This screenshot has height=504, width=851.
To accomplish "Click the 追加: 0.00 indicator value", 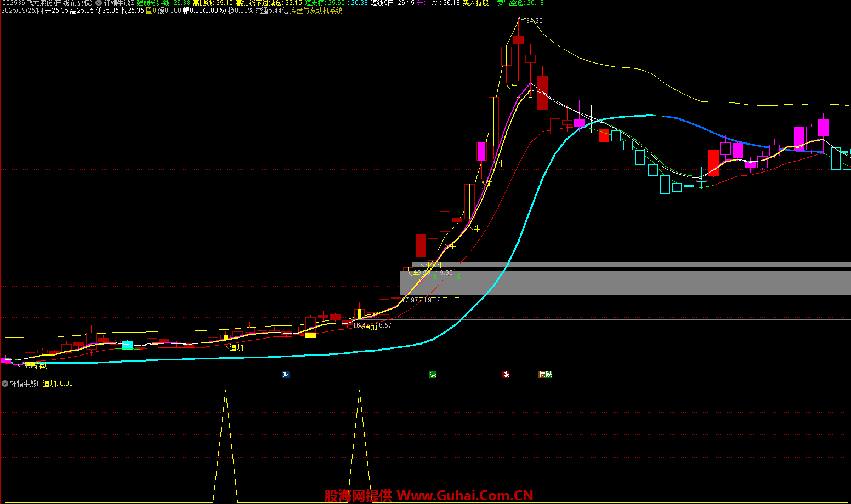I will [58, 383].
